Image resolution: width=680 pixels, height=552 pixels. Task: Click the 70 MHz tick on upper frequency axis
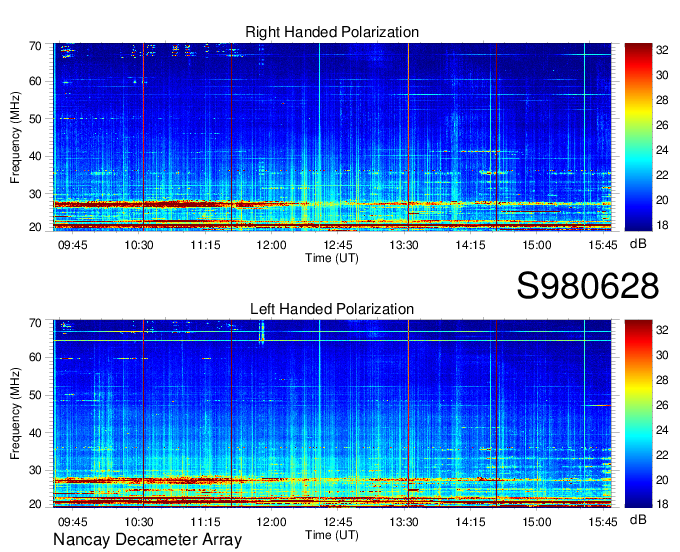click(35, 46)
